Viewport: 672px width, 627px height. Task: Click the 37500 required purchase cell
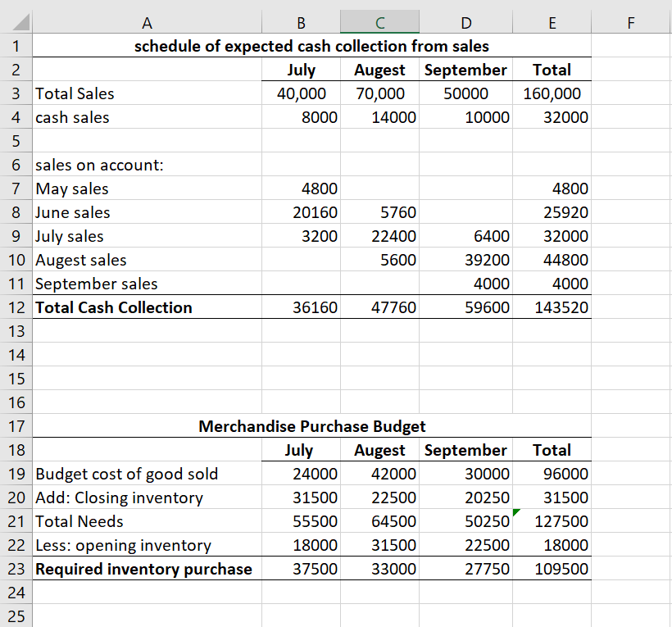[x=301, y=569]
